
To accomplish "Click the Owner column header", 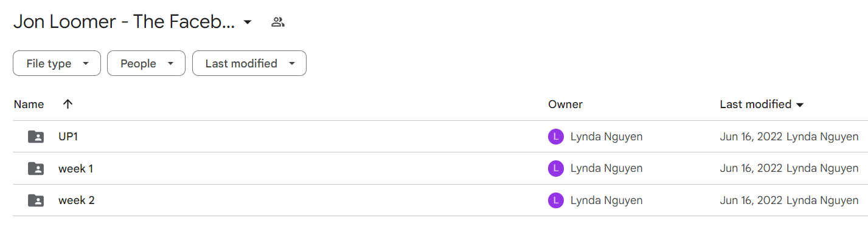I will click(x=565, y=104).
